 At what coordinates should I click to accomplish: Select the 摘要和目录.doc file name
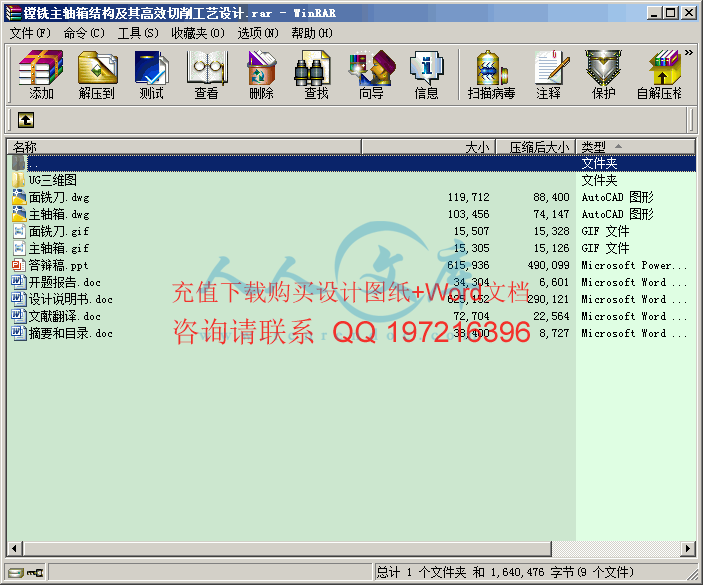(x=70, y=334)
